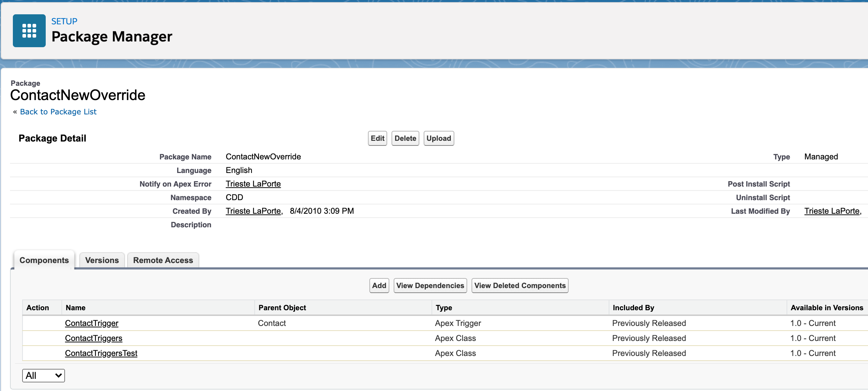Click the Language value English
The height and width of the screenshot is (391, 868).
point(239,170)
